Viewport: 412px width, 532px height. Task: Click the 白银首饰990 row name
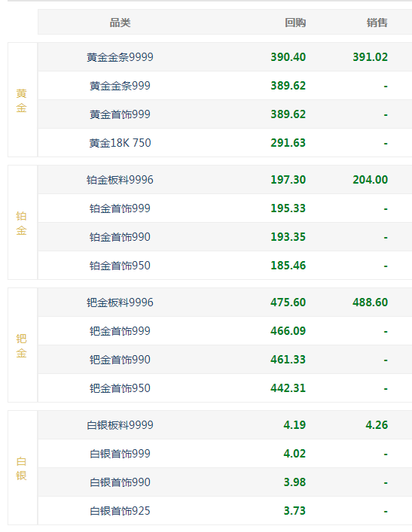(x=120, y=482)
